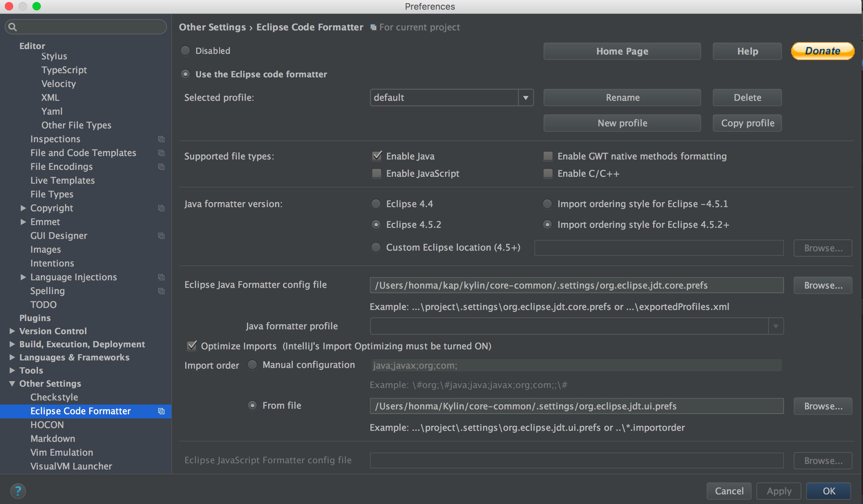The image size is (863, 504).
Task: Click the Eclipse Java Formatter config path field
Action: click(576, 285)
